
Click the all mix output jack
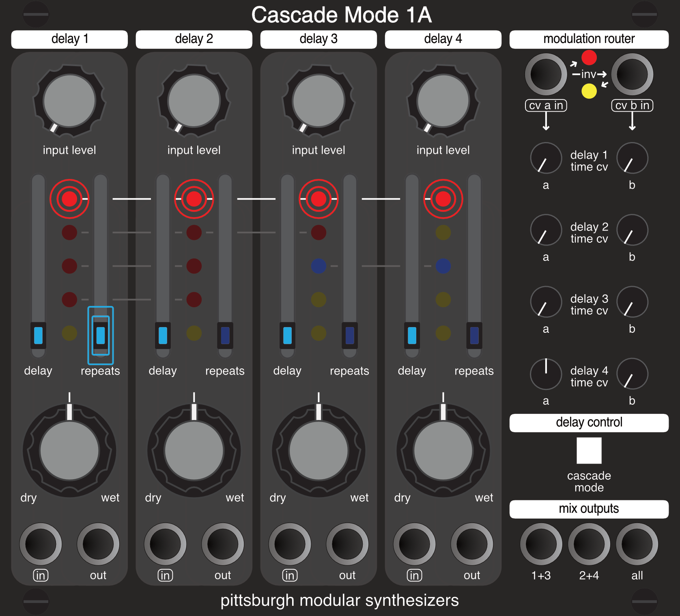click(637, 544)
